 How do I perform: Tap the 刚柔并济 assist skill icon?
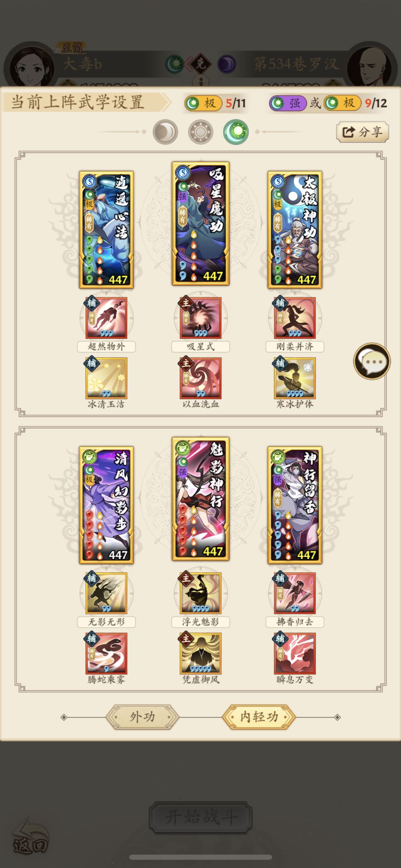point(295,318)
